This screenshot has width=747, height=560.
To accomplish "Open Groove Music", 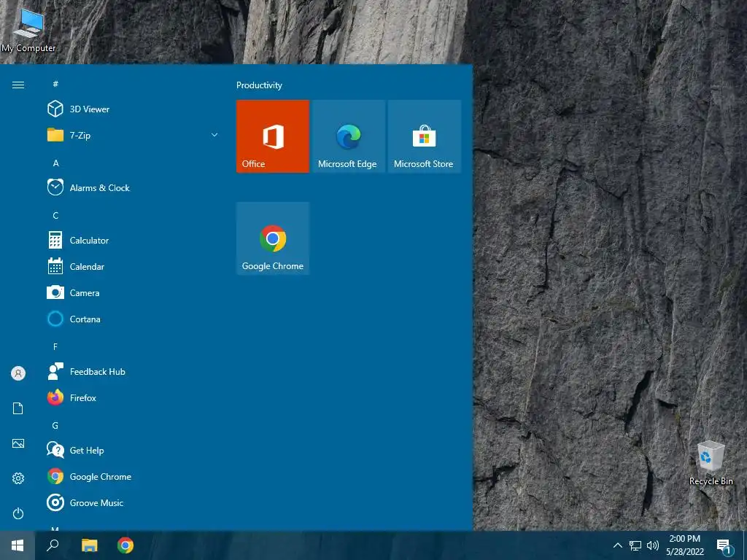I will point(133,503).
